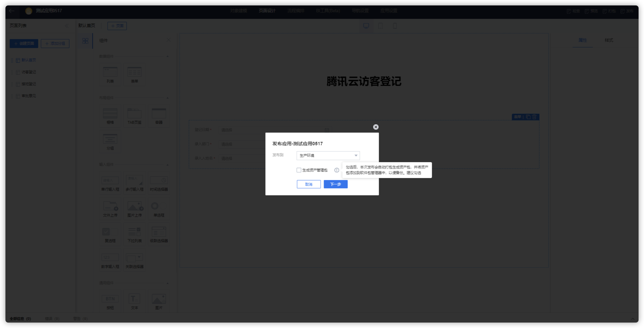The width and height of the screenshot is (644, 328).
Task: Click the 预览 button in the top bar
Action: point(591,11)
